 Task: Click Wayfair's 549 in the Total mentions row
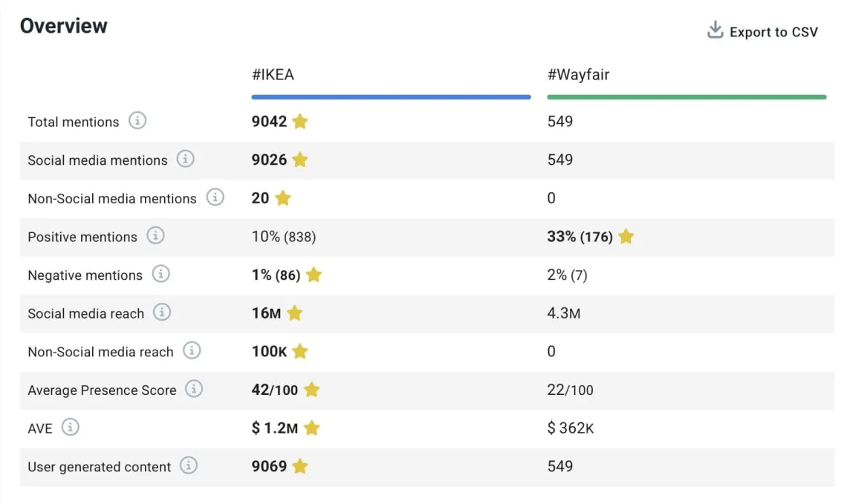560,122
